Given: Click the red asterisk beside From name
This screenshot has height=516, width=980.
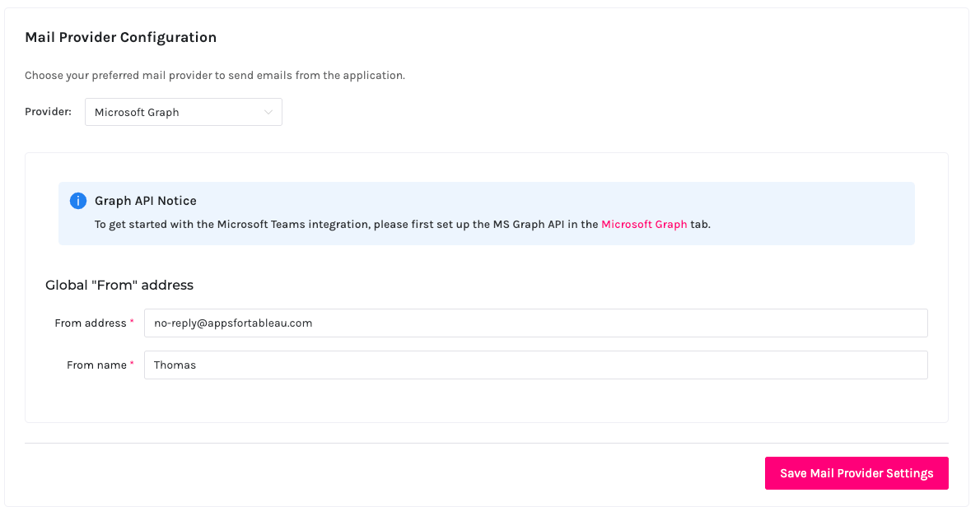Looking at the screenshot, I should pos(132,364).
